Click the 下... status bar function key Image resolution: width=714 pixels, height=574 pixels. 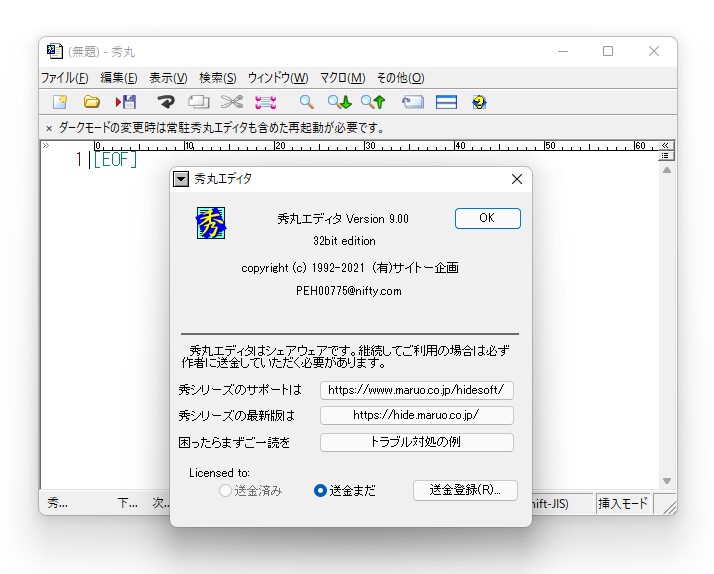click(x=128, y=503)
